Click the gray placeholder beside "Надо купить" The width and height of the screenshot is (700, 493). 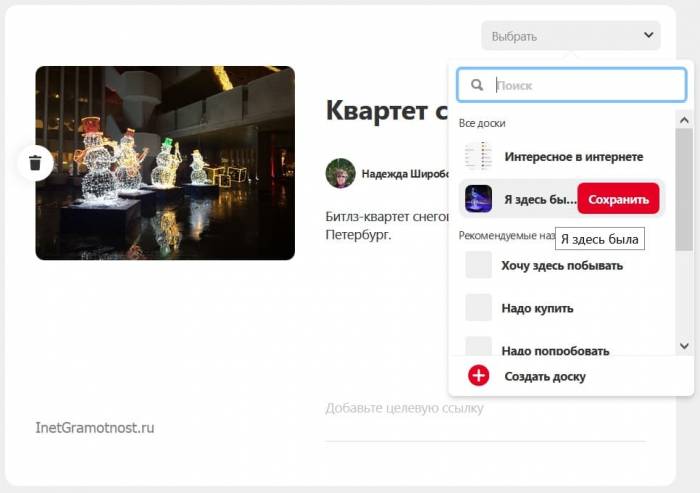pos(479,308)
